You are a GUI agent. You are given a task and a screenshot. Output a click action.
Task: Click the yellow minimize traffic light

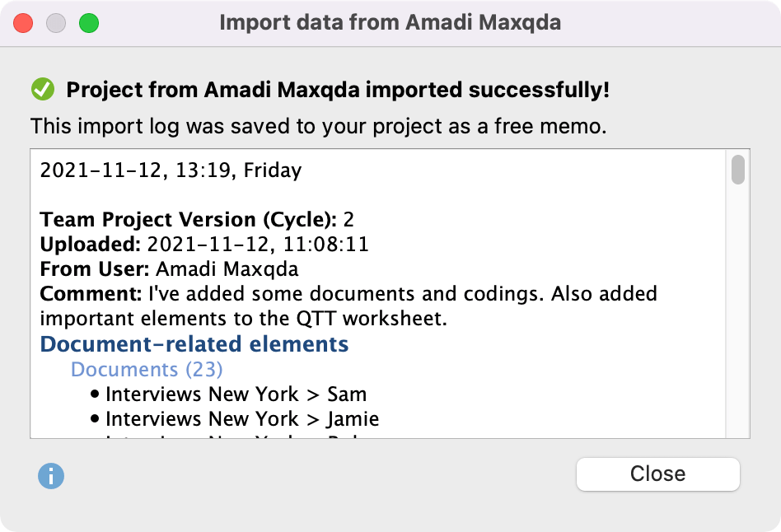(x=55, y=23)
